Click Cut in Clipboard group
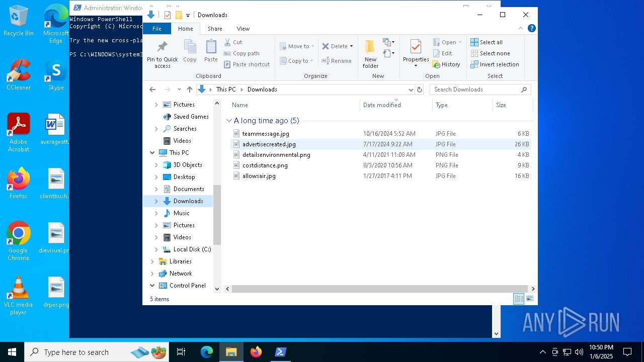The width and height of the screenshot is (644, 362). click(233, 42)
